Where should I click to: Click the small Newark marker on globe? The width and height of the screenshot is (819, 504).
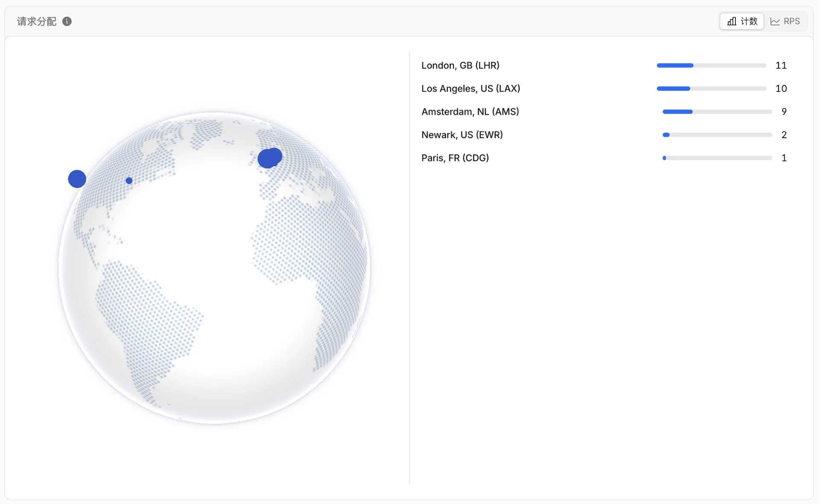[x=129, y=180]
